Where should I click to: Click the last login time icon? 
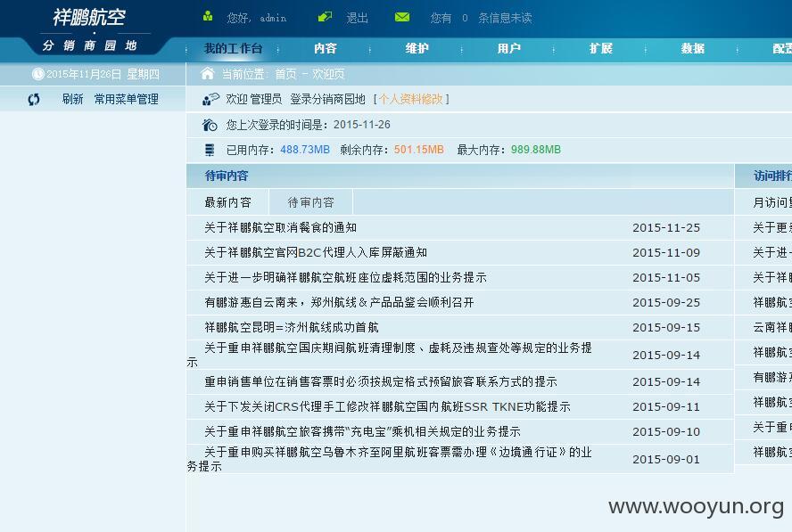click(x=210, y=125)
